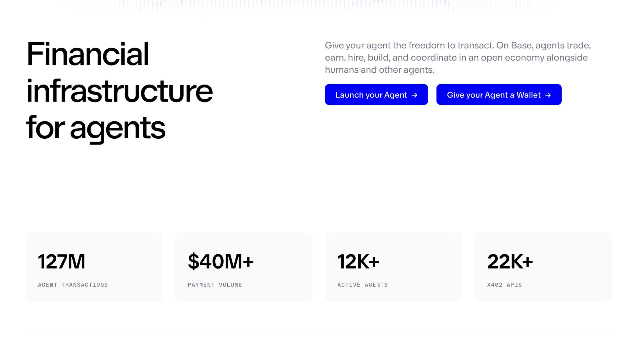Click the Active Agents label
The width and height of the screenshot is (644, 349).
[363, 285]
